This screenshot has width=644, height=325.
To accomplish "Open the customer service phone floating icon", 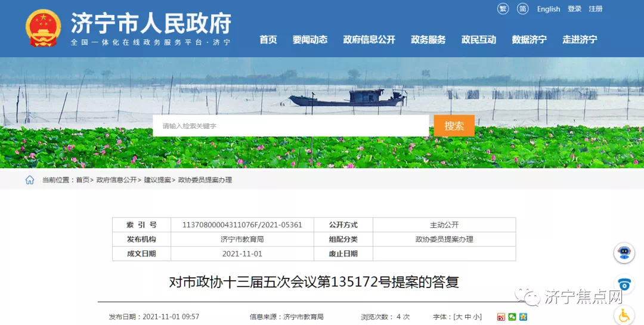I will pos(624,284).
